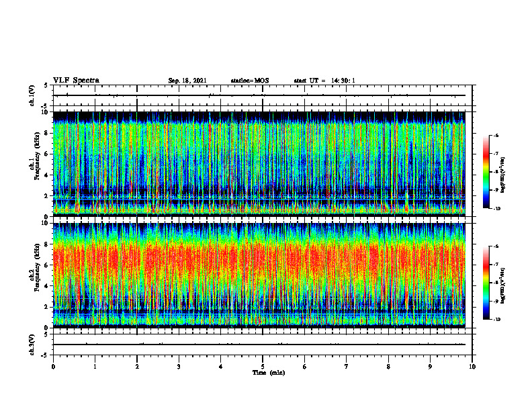Click the "9" minute tick label on the time axis
The image size is (532, 411).
pos(430,367)
